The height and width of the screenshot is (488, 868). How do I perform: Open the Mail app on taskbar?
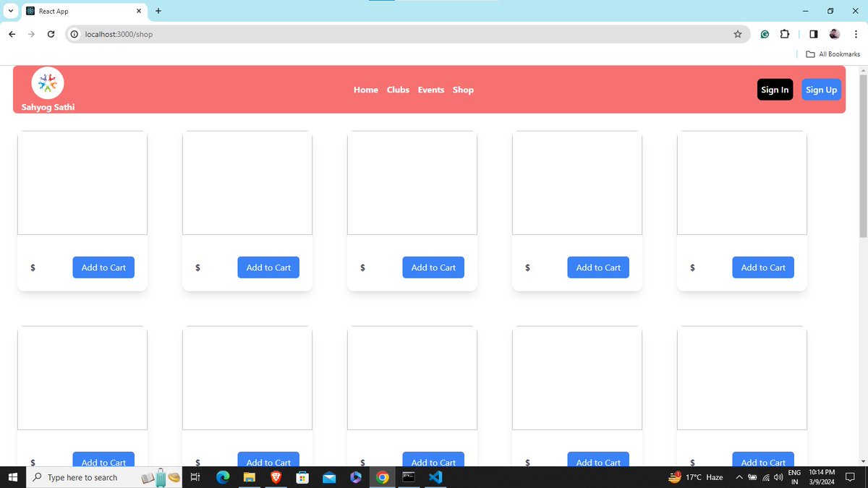click(x=330, y=477)
